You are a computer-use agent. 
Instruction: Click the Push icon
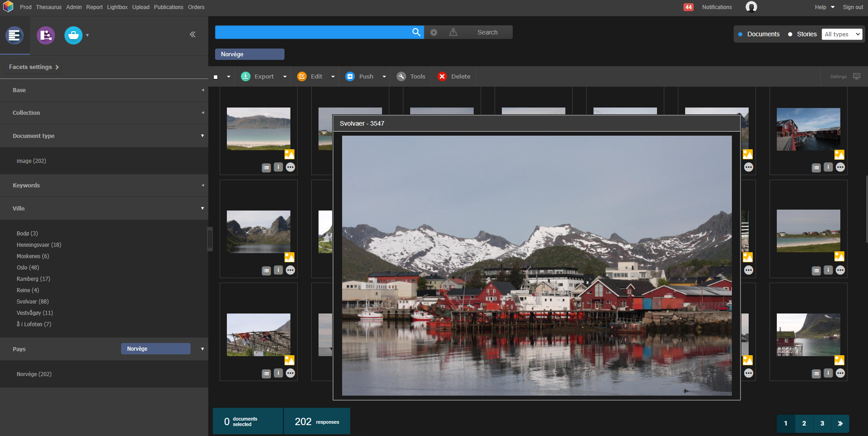coord(350,76)
